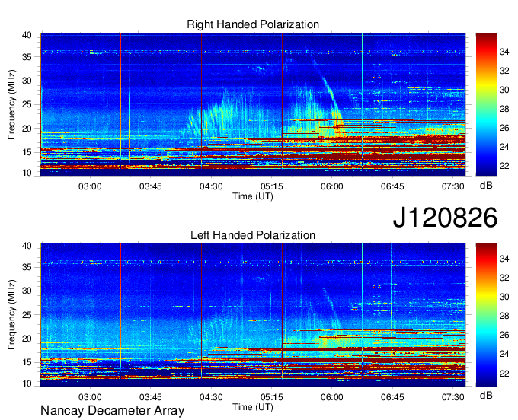
Task: Click the "dB" label of Left Handed color bar
Action: [x=486, y=395]
